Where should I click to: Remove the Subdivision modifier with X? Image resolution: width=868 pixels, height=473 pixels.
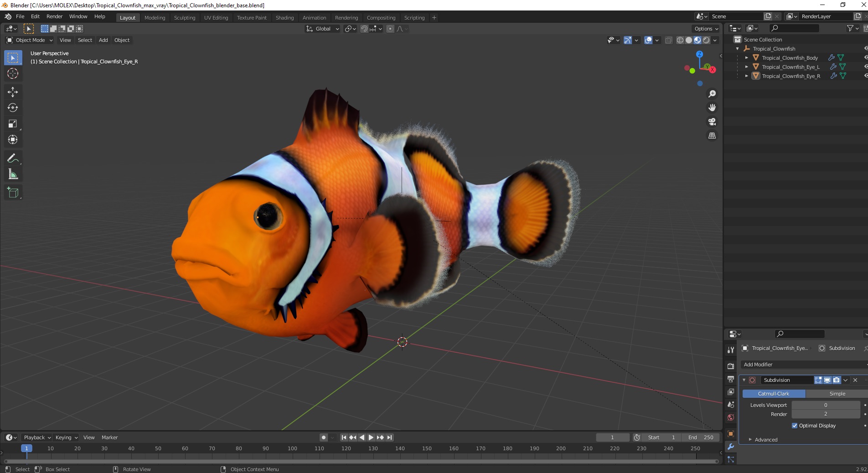(x=855, y=380)
